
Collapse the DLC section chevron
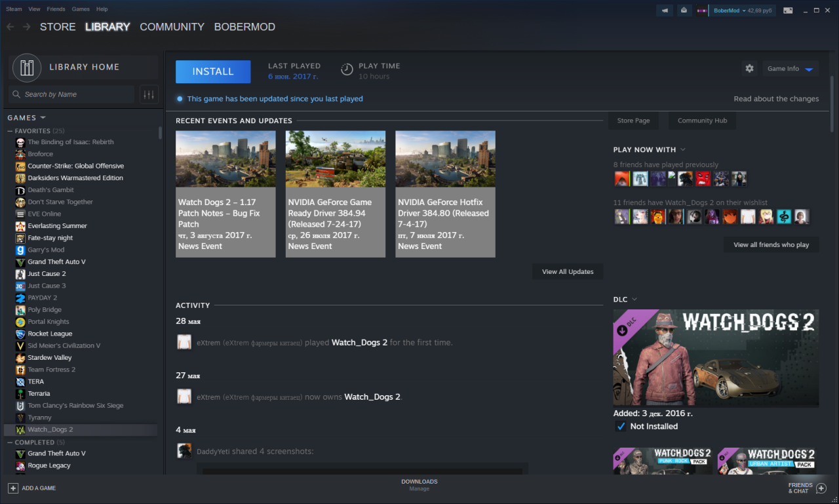[634, 300]
